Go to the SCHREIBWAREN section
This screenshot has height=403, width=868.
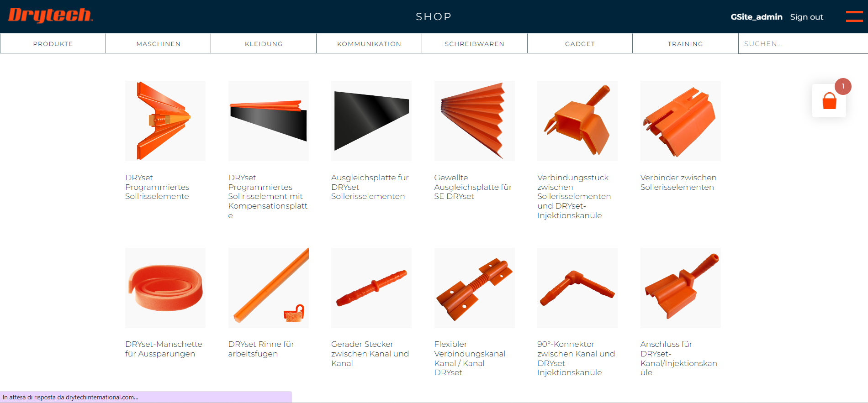(x=475, y=44)
